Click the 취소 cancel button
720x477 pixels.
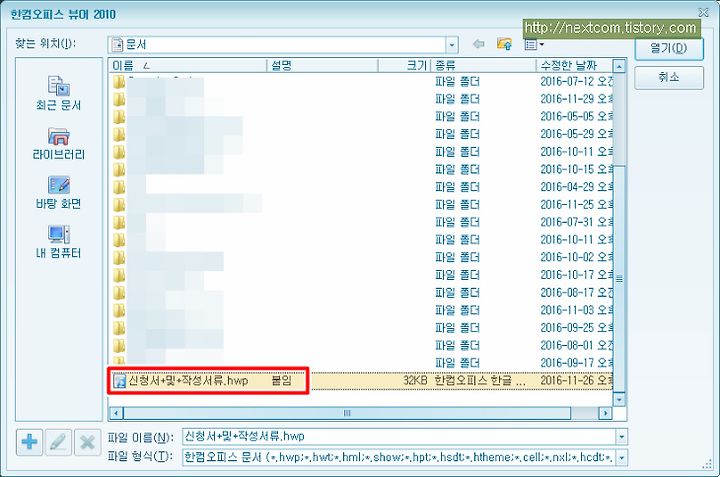click(669, 77)
